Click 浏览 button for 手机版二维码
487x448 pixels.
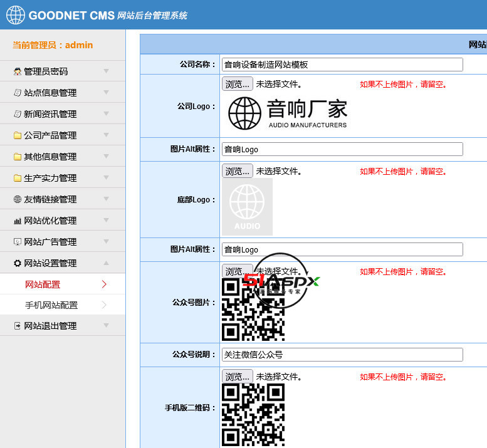click(x=238, y=377)
